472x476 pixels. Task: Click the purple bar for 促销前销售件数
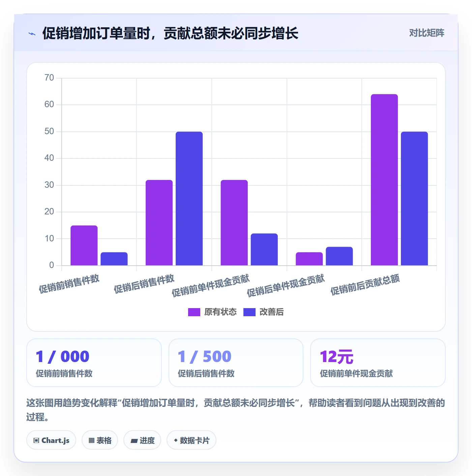tap(84, 245)
